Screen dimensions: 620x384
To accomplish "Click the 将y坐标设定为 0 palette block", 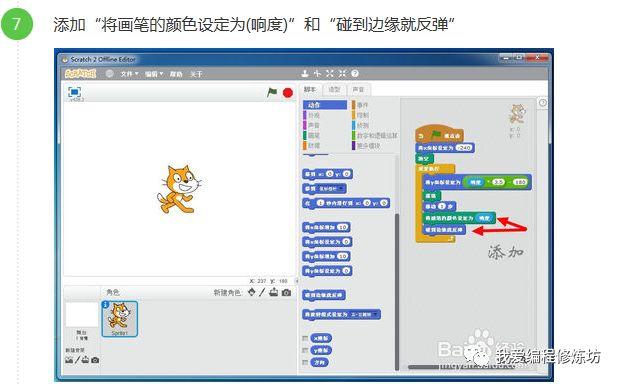I will pos(327,271).
